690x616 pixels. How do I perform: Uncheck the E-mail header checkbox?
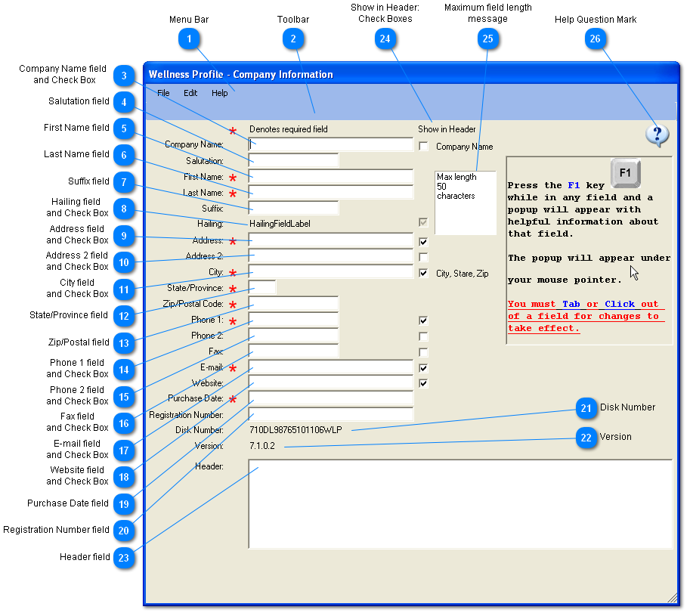[x=423, y=368]
